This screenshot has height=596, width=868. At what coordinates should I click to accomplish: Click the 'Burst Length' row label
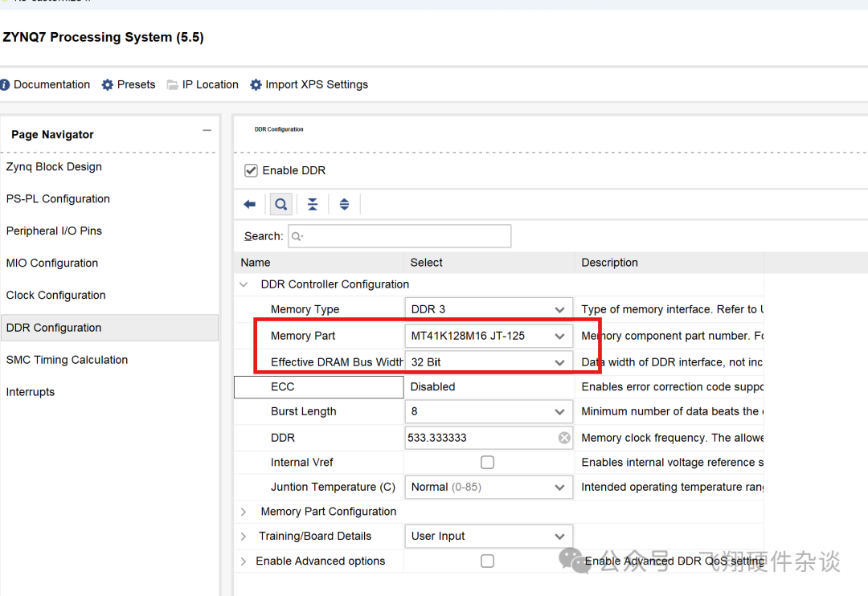(303, 412)
